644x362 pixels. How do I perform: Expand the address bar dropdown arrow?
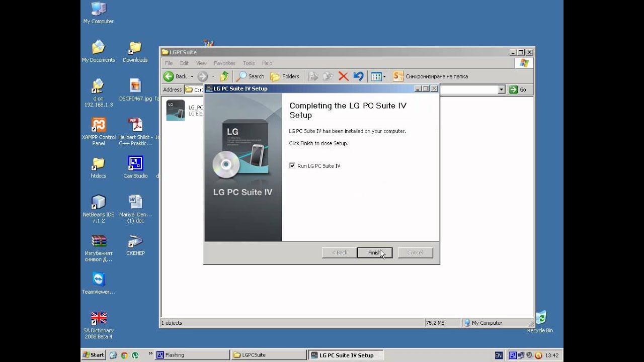tap(501, 89)
